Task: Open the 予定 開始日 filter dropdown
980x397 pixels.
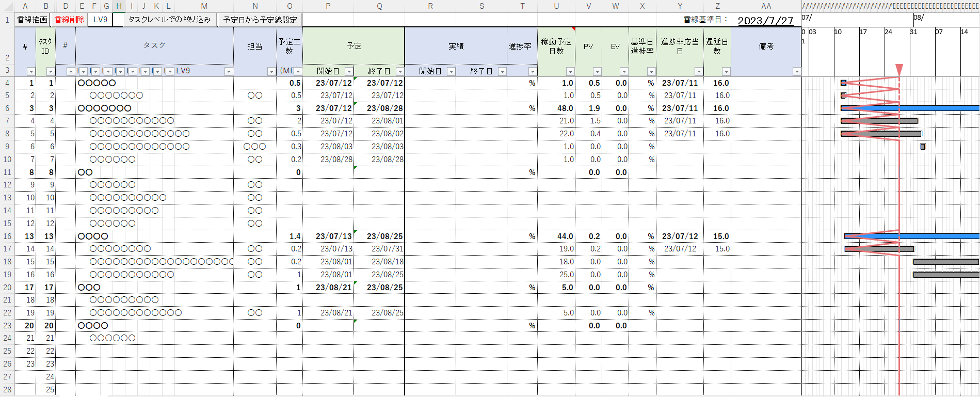Action: [349, 71]
